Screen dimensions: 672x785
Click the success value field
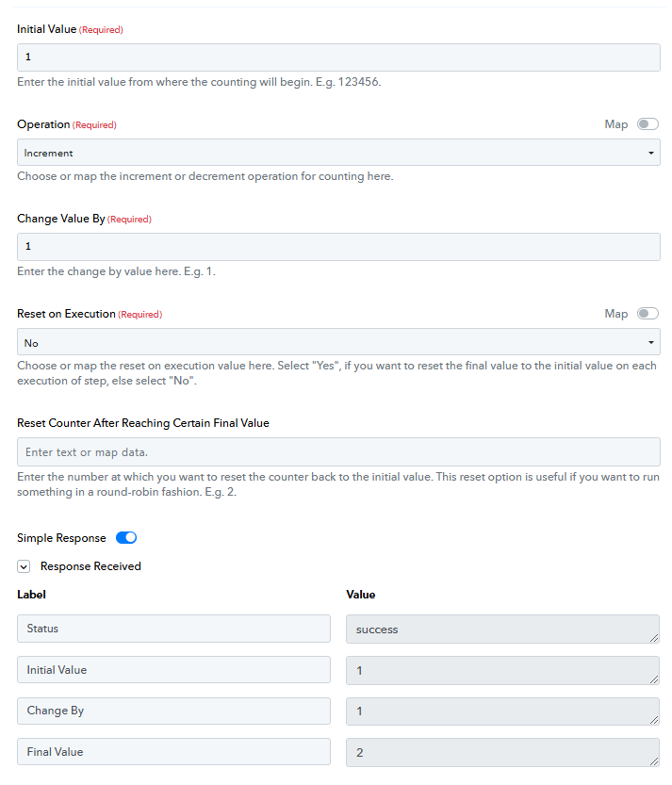point(502,629)
